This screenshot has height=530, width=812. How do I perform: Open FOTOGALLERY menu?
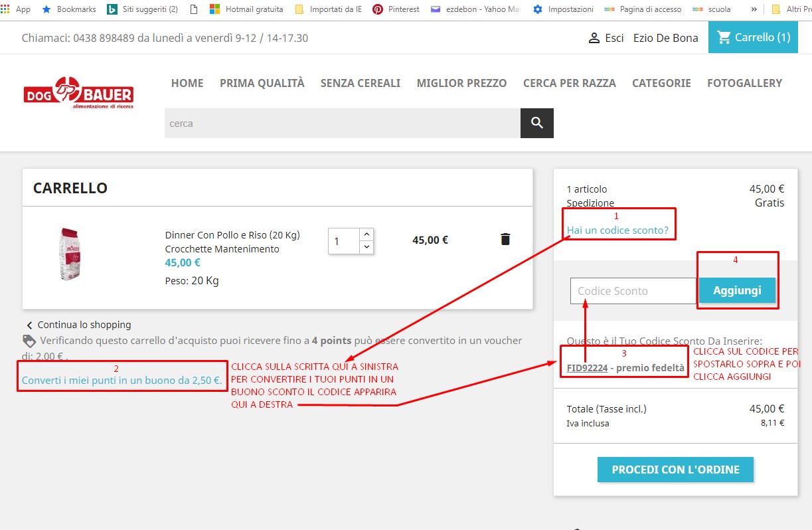pos(745,83)
